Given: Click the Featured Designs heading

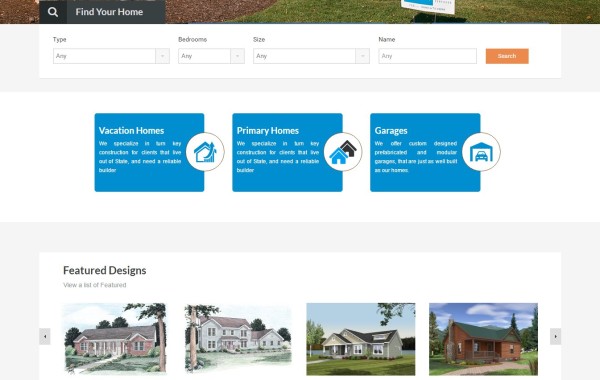Looking at the screenshot, I should [x=104, y=270].
